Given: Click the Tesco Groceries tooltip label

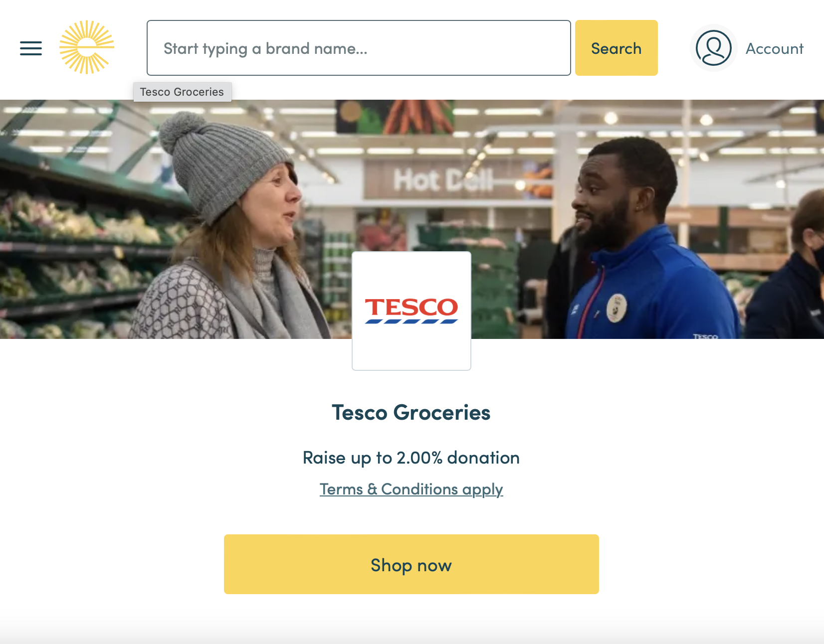Looking at the screenshot, I should tap(182, 92).
